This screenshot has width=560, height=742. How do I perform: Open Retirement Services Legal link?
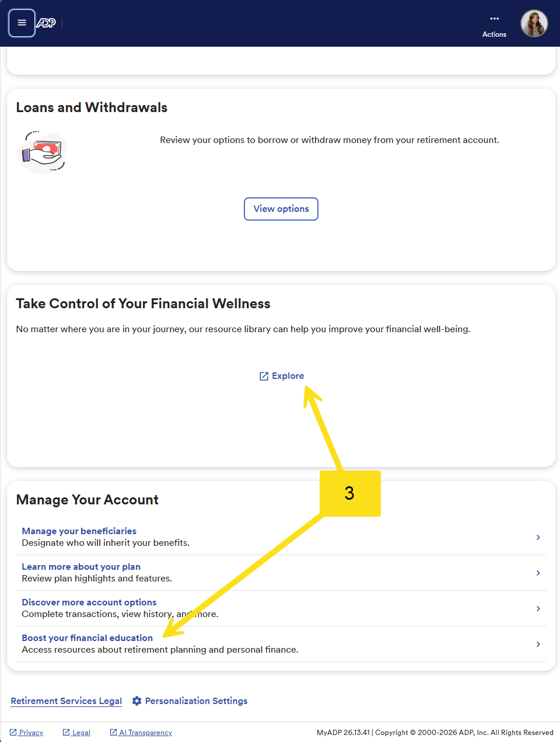pos(66,701)
